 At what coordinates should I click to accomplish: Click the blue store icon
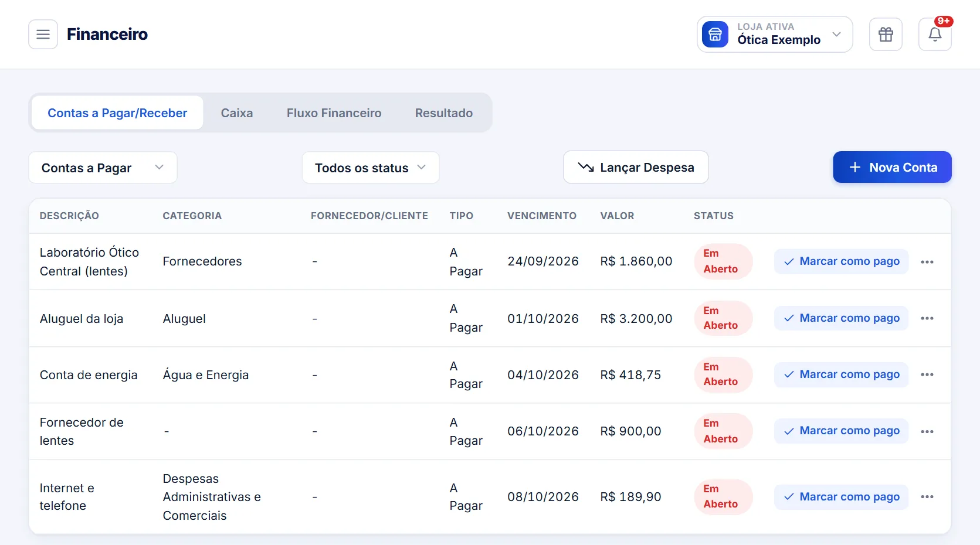click(x=715, y=35)
